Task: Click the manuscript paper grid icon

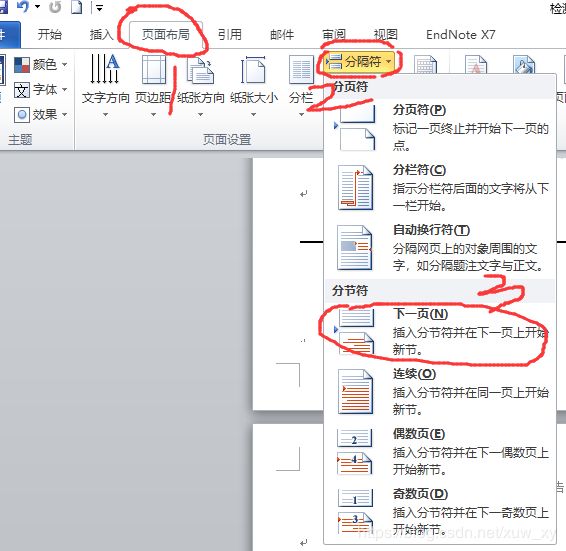Action: pyautogui.click(x=425, y=64)
